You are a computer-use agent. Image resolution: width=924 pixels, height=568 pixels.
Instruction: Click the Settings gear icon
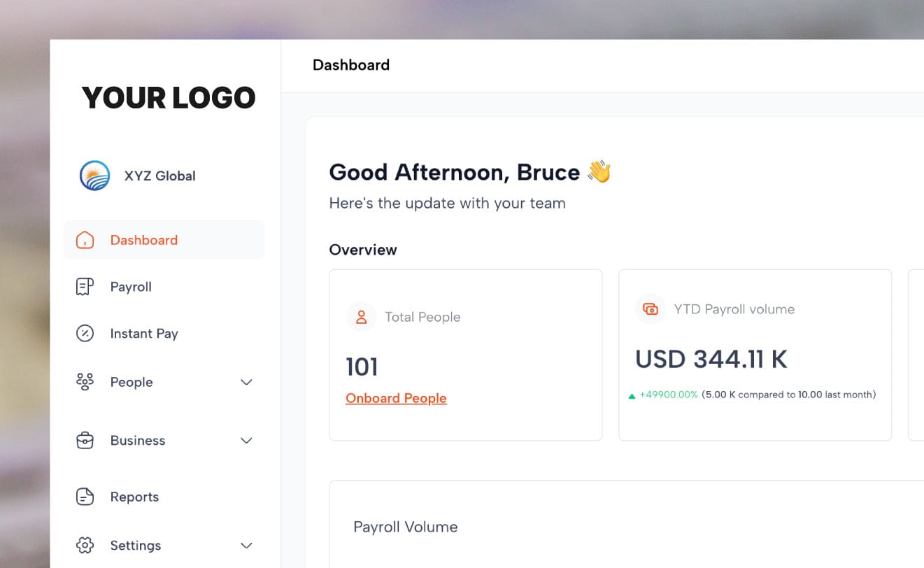(x=84, y=545)
